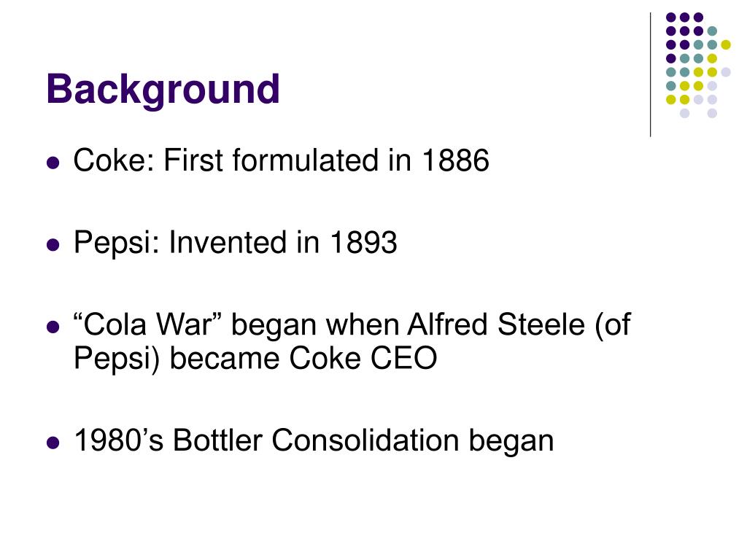Viewport: 747px width, 560px height.
Task: Click the bullet dot beside Pepsi line
Action: coord(53,245)
